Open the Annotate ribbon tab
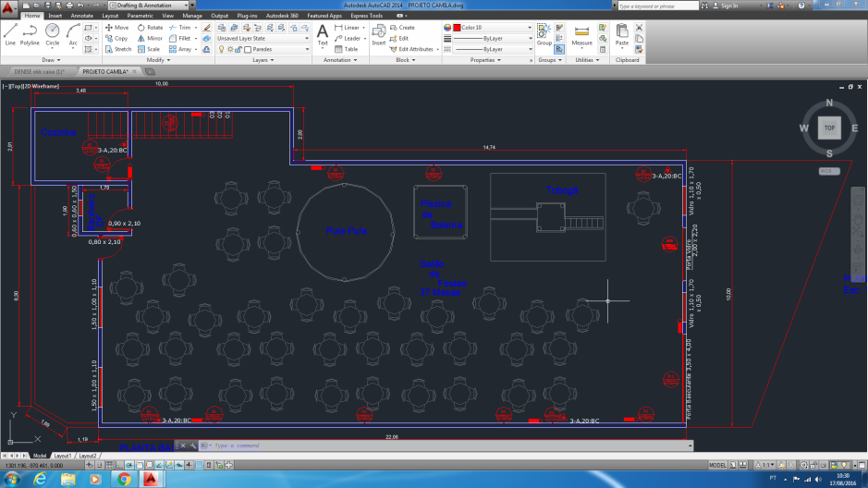The image size is (868, 488). click(x=82, y=16)
